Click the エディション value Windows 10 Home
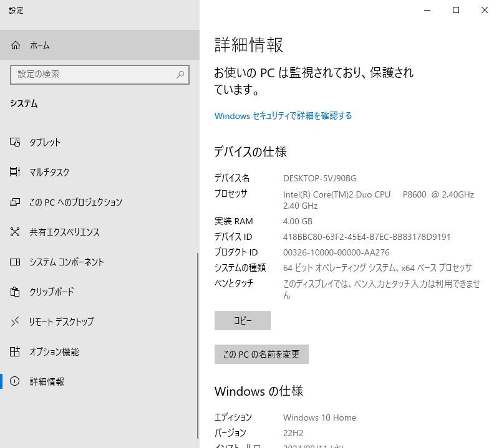 click(x=319, y=417)
